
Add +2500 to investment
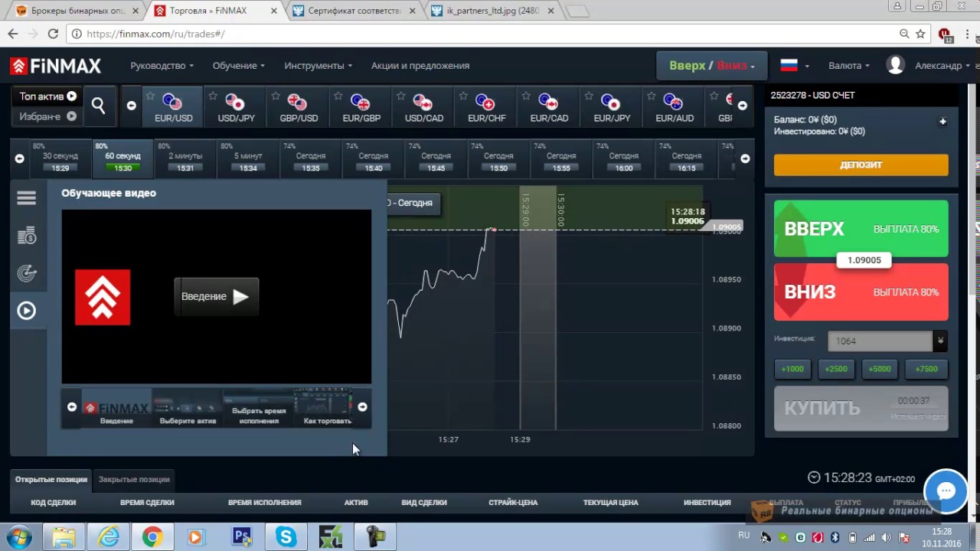pyautogui.click(x=836, y=369)
